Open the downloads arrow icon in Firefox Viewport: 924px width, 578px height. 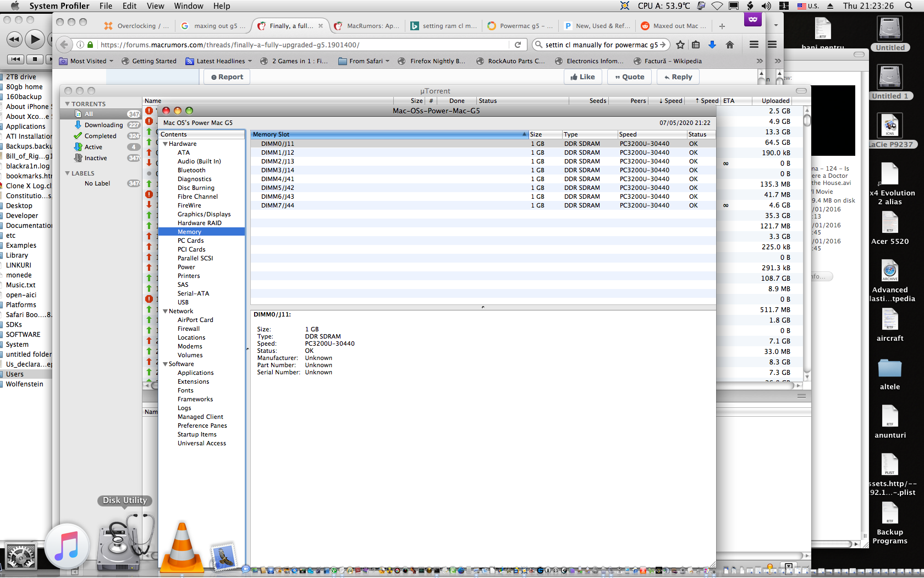coord(712,45)
